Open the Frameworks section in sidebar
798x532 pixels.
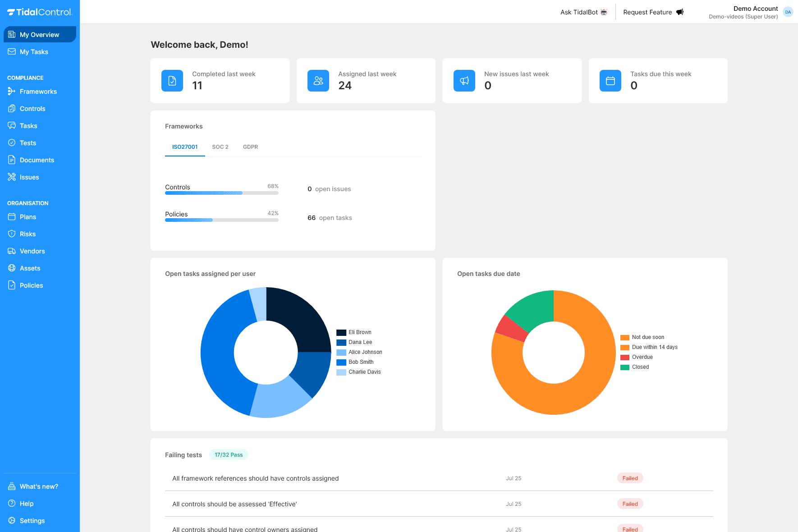tap(38, 92)
